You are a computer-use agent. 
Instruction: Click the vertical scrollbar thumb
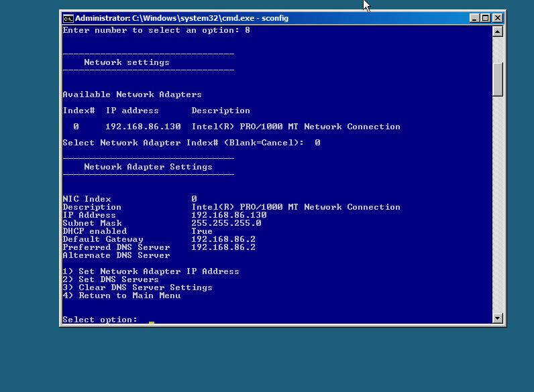pos(498,79)
